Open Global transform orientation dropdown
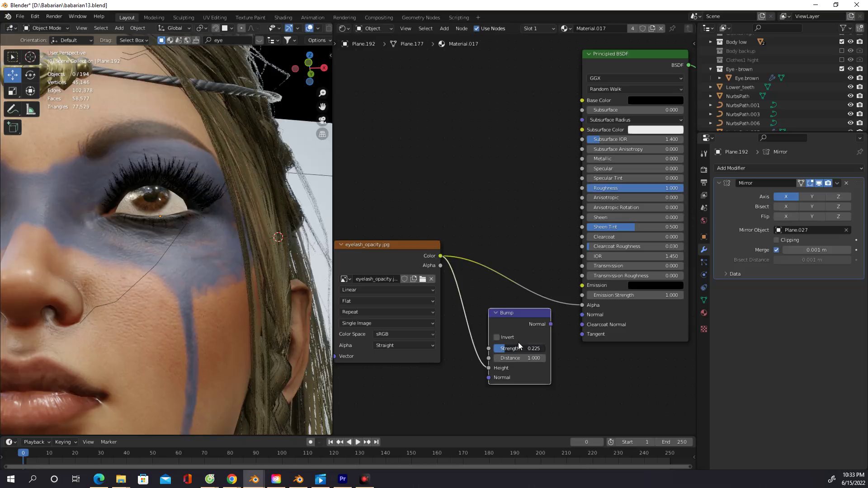Image resolution: width=868 pixels, height=488 pixels. click(x=175, y=28)
